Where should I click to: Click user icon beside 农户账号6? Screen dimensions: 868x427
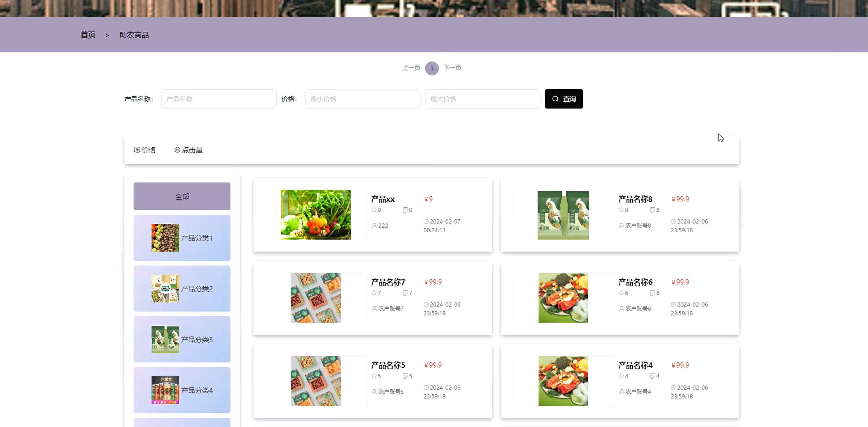pos(621,308)
